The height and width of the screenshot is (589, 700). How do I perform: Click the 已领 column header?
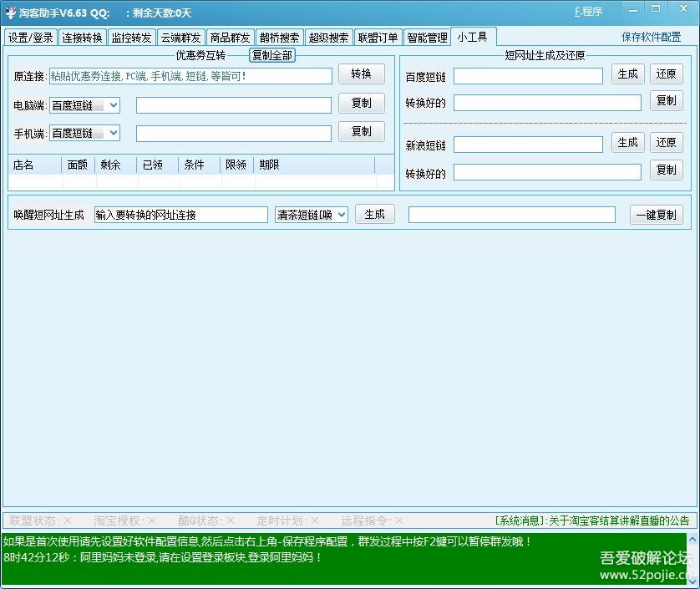(157, 165)
